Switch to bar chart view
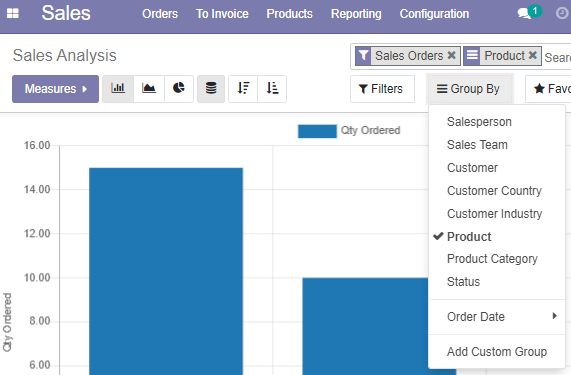This screenshot has height=375, width=571. click(x=118, y=88)
